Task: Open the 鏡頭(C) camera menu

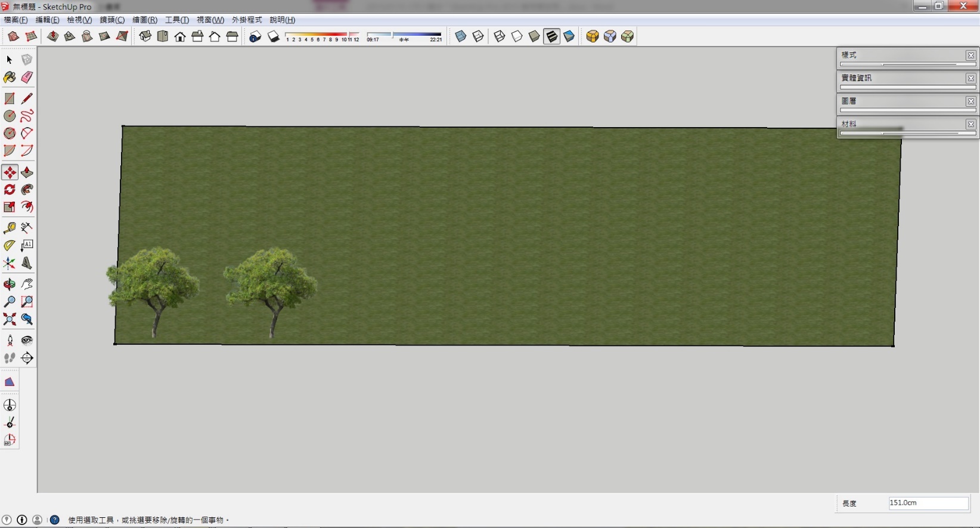Action: 112,20
